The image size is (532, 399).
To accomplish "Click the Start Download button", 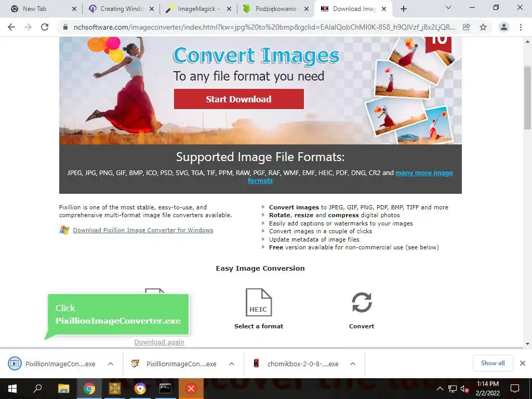I will [x=239, y=99].
